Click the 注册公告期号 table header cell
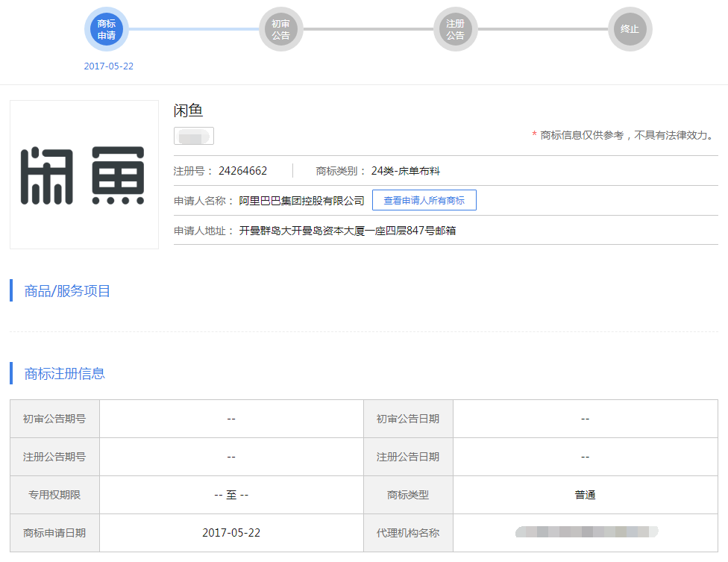The image size is (728, 562). [54, 457]
